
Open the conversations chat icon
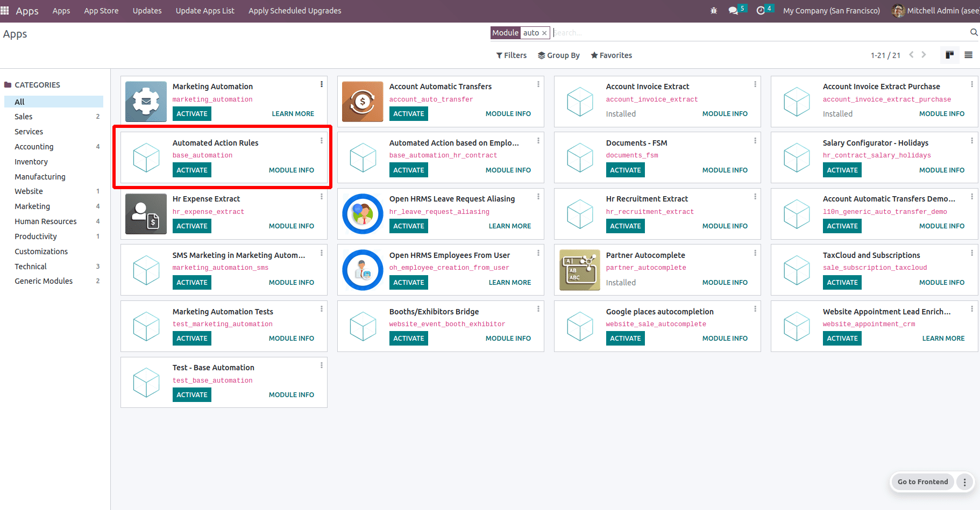pos(733,11)
